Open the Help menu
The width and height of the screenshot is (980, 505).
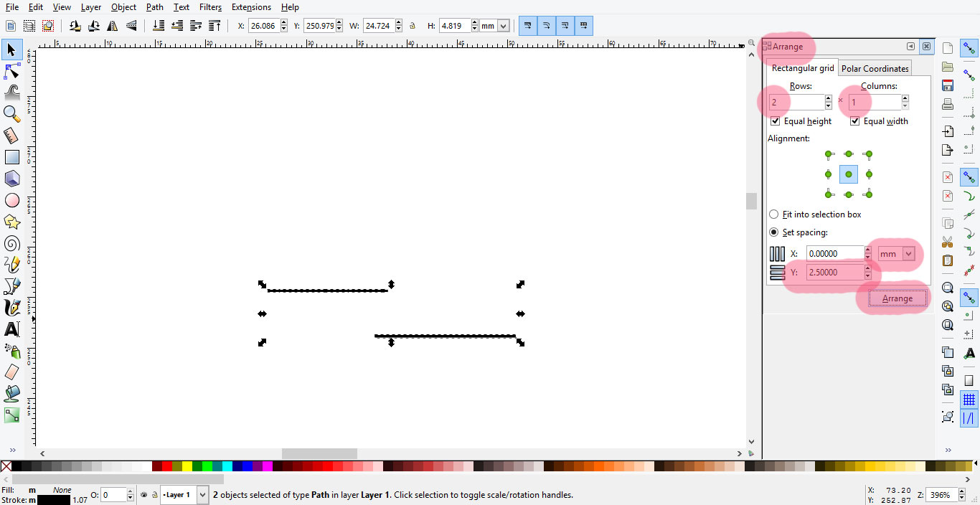pyautogui.click(x=290, y=7)
